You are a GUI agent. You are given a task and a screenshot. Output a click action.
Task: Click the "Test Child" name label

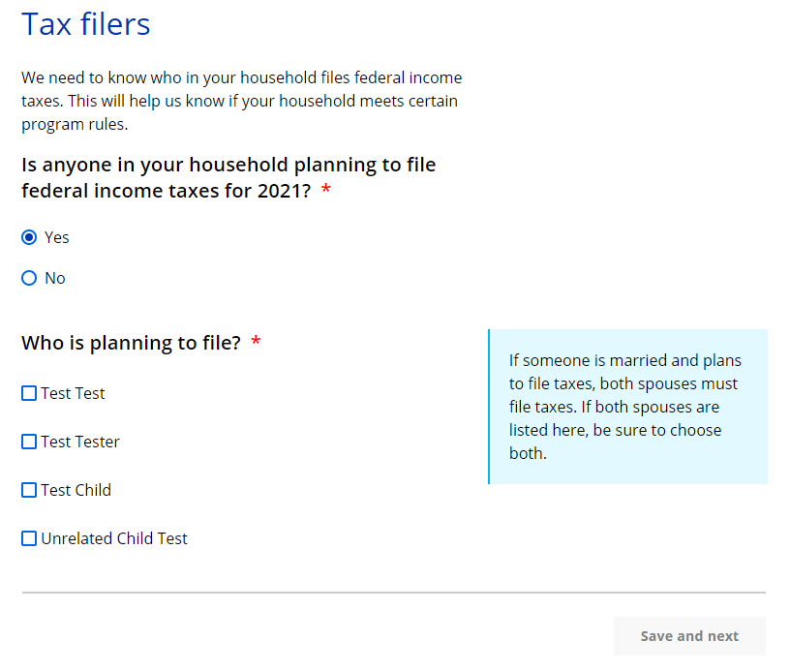[76, 490]
